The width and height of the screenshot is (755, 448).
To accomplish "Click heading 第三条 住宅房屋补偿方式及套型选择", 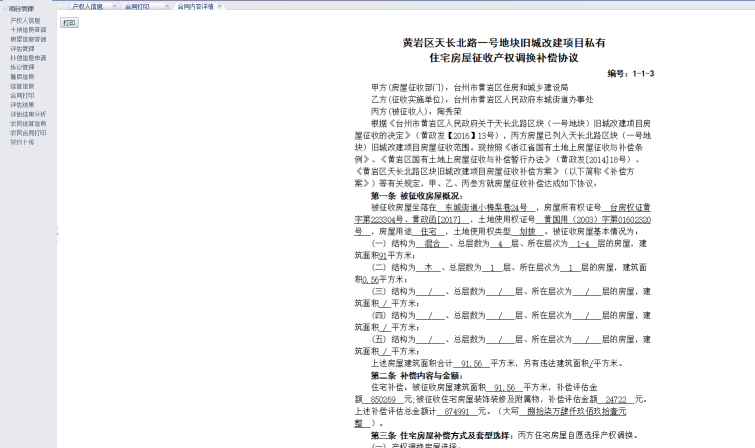I will [441, 435].
